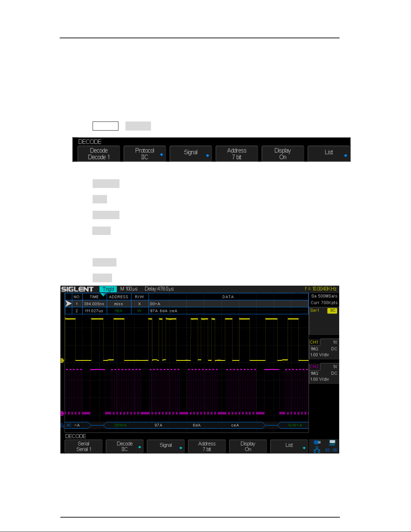Click the white arrow pointing at list row 1
411x532 pixels.
(x=68, y=303)
